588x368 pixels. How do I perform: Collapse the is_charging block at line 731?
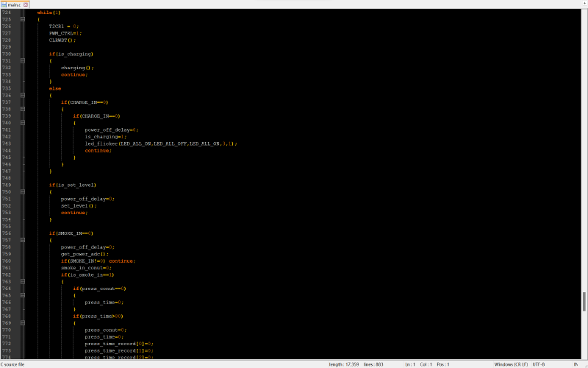[23, 60]
